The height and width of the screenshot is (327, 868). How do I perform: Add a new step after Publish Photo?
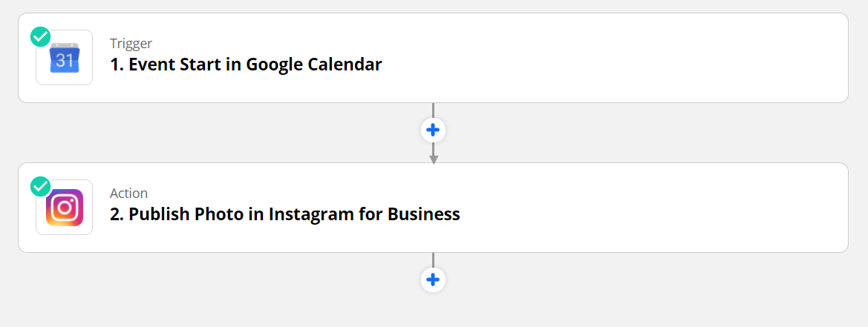coord(433,280)
